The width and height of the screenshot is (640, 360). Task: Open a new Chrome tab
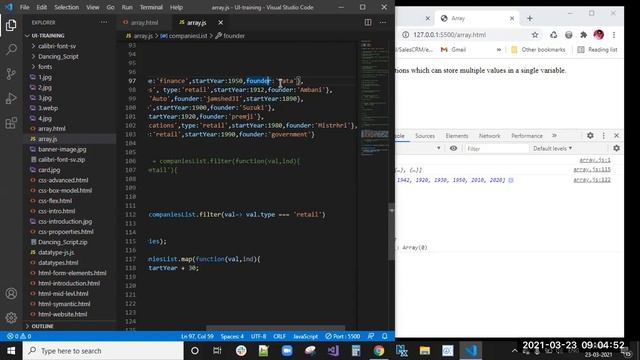click(x=529, y=18)
